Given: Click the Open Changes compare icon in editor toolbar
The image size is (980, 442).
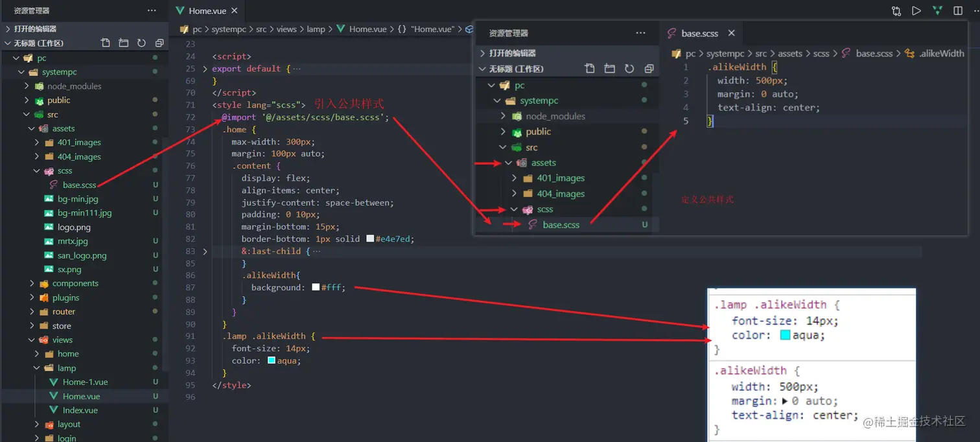Looking at the screenshot, I should (896, 11).
